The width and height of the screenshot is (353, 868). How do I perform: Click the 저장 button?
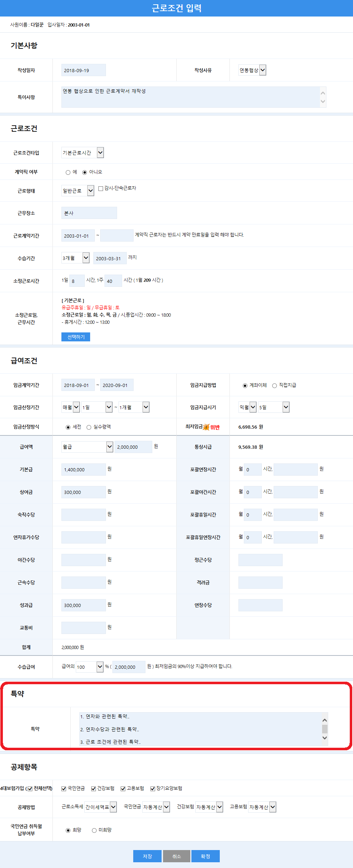point(147,856)
